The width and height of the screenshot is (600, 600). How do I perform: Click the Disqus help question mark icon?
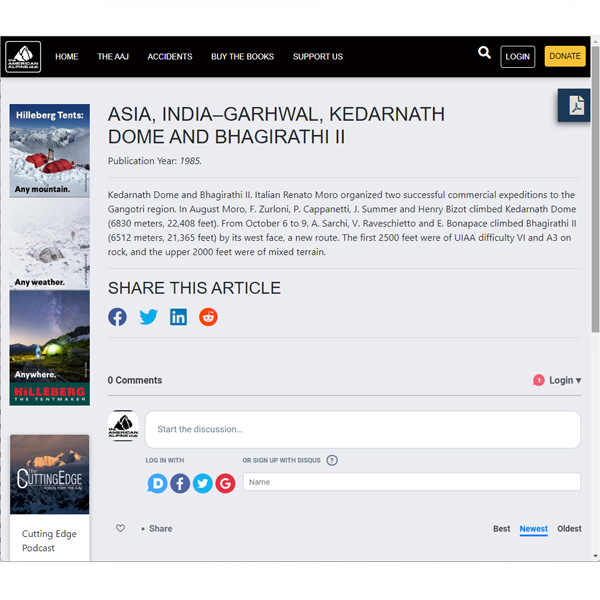332,461
